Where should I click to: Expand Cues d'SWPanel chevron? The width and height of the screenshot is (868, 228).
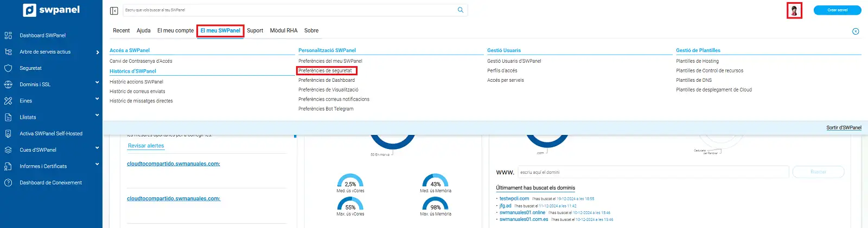pyautogui.click(x=97, y=148)
